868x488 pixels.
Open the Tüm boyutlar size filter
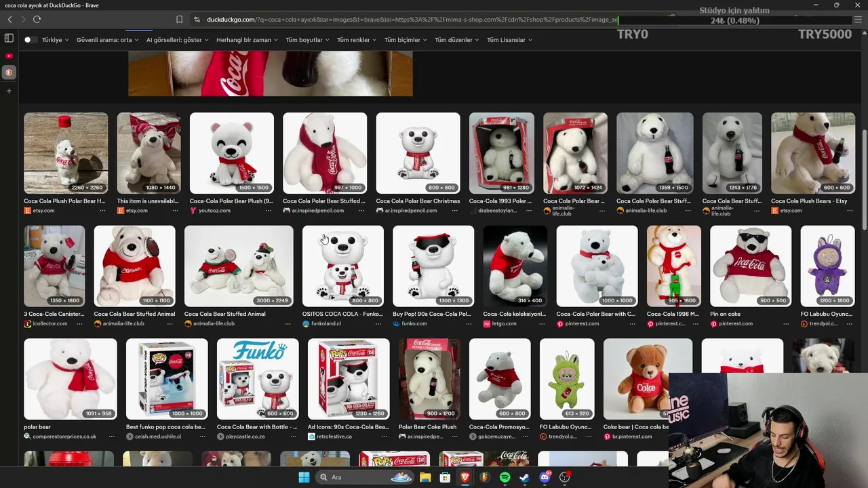click(308, 40)
